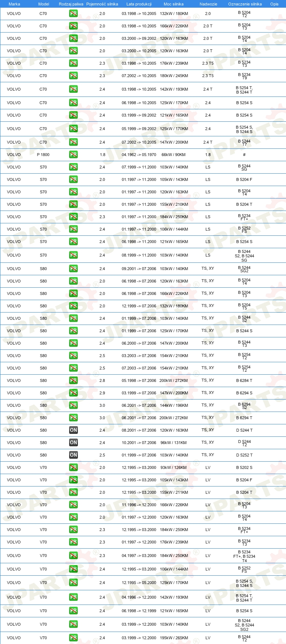Click diesel ON icon in S80 96kW / 131KM row
This screenshot has width=286, height=644.
[74, 443]
